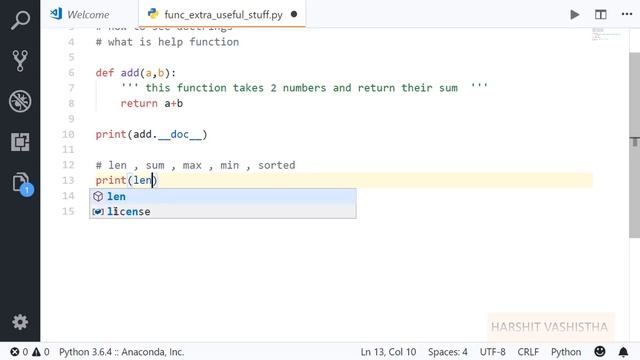Click the editor minimap preview
Screen dimensions: 640x360
(606, 34)
